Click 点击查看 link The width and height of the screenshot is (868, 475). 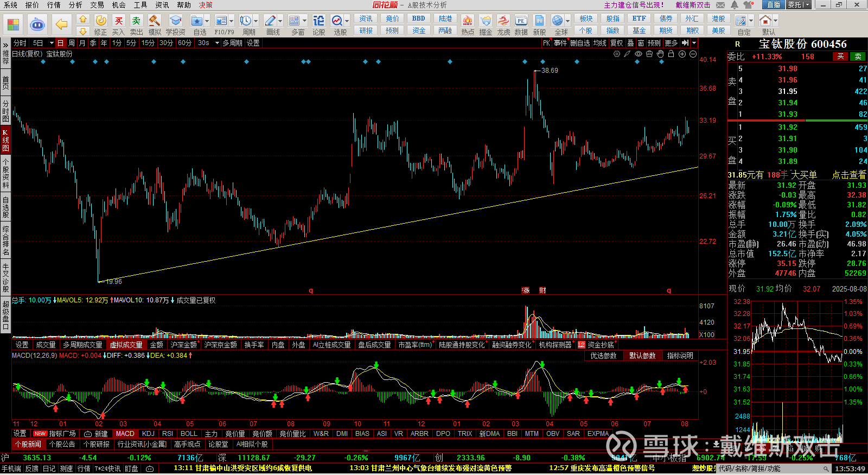pyautogui.click(x=849, y=175)
